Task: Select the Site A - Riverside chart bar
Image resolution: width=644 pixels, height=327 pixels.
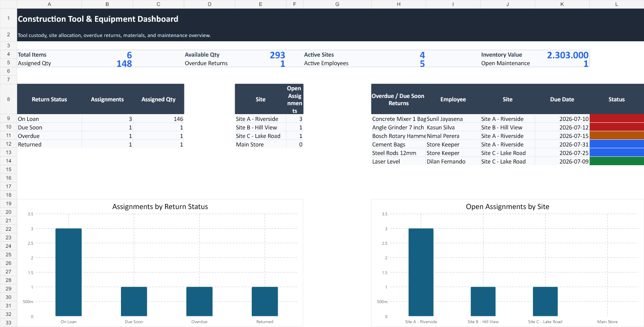Action: [421, 272]
